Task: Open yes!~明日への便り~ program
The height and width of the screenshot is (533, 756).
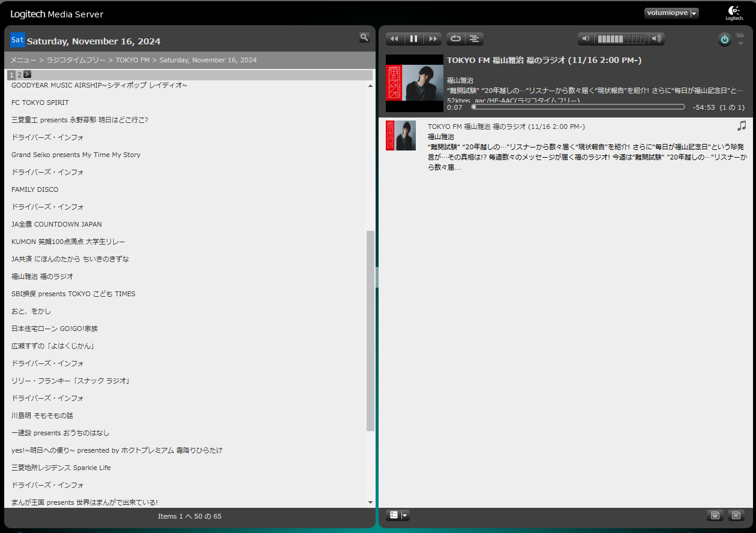Action: pos(117,450)
